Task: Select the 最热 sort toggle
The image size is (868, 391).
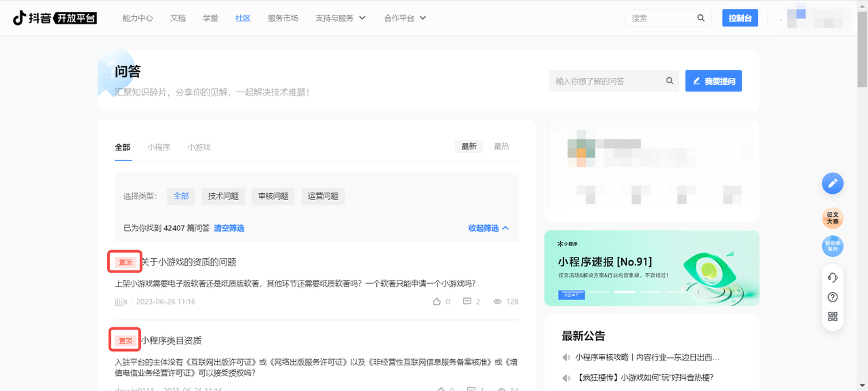Action: [x=501, y=146]
